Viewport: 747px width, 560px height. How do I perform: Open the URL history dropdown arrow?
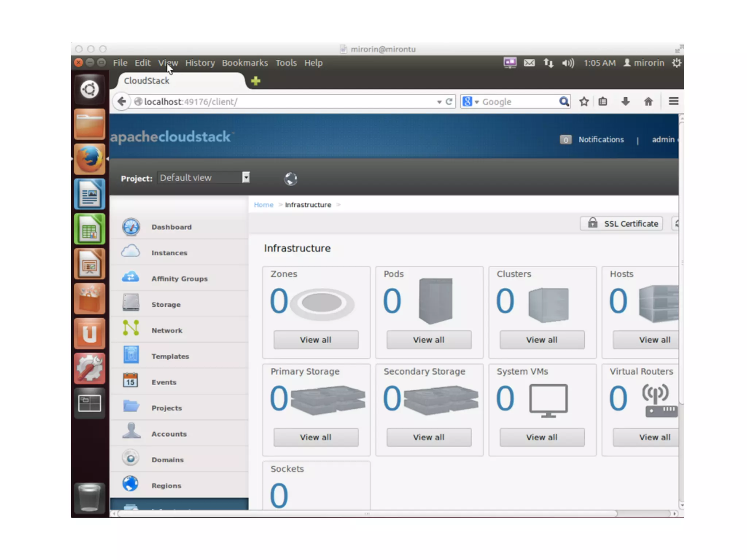[x=439, y=102]
